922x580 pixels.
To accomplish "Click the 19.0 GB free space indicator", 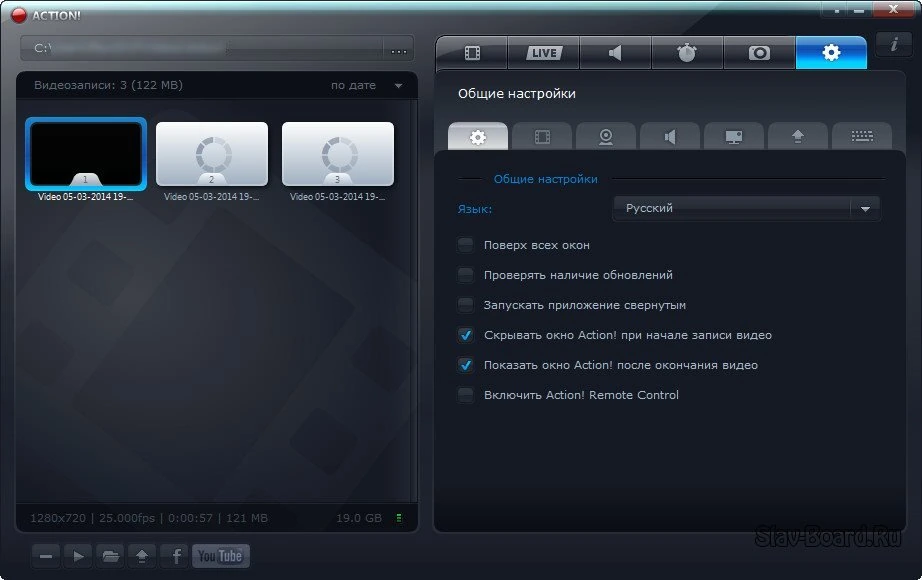I will 359,518.
